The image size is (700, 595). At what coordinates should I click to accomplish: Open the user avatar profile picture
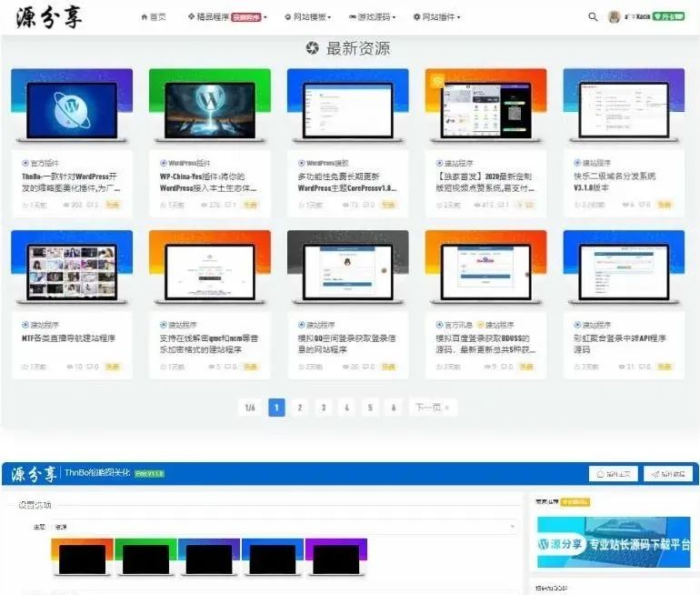615,17
